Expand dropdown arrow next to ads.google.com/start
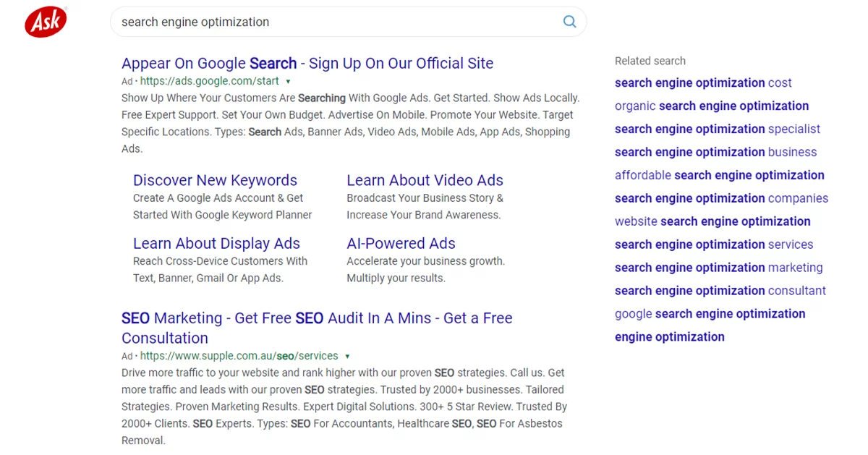 (288, 82)
